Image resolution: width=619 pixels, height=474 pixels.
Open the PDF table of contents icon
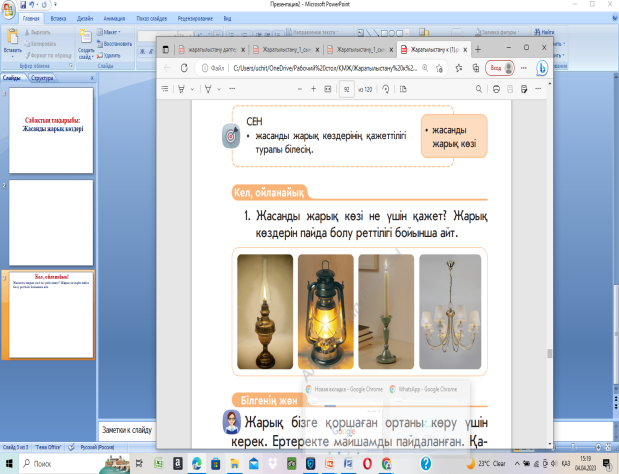point(165,89)
